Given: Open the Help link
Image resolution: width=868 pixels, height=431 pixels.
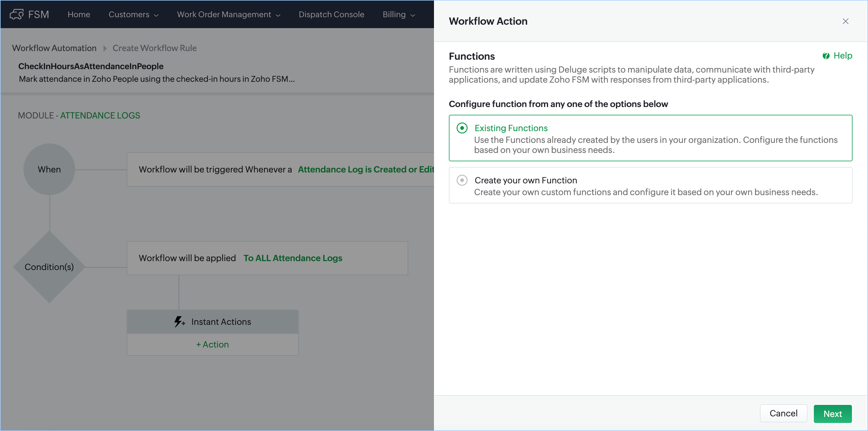Looking at the screenshot, I should click(x=842, y=56).
